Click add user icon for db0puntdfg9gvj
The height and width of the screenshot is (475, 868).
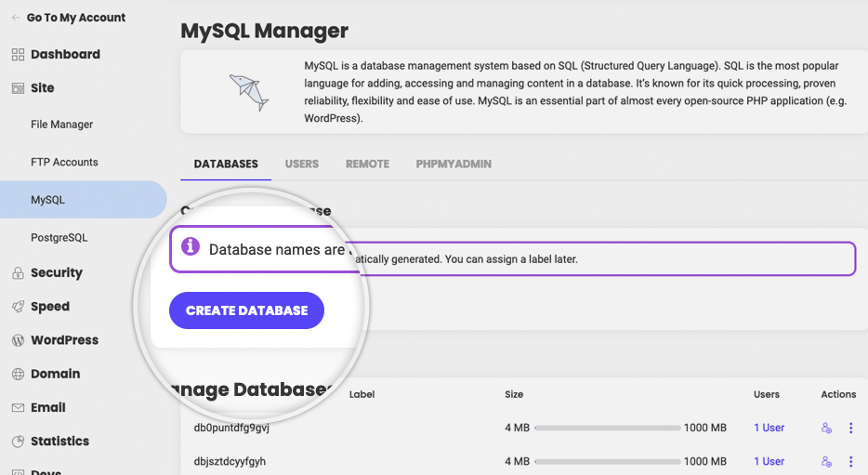click(x=826, y=428)
